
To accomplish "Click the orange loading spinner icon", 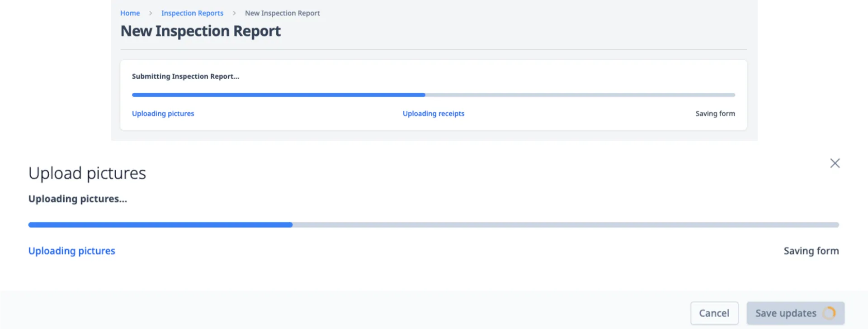I will click(829, 313).
